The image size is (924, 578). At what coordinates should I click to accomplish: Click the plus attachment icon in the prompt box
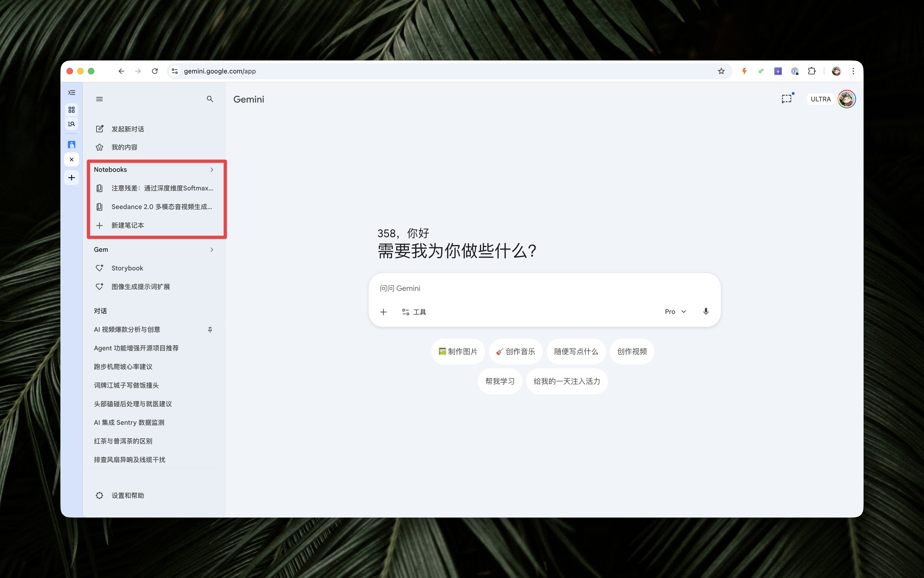click(x=383, y=312)
